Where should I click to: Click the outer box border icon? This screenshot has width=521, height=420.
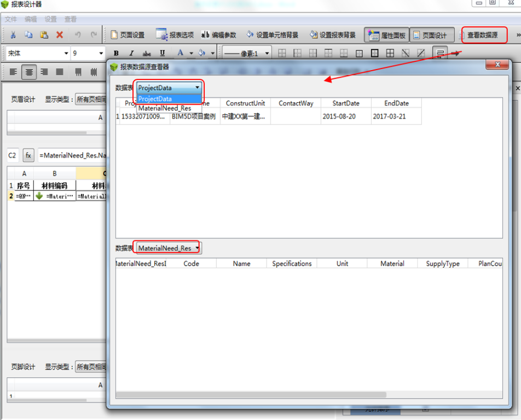(x=374, y=53)
